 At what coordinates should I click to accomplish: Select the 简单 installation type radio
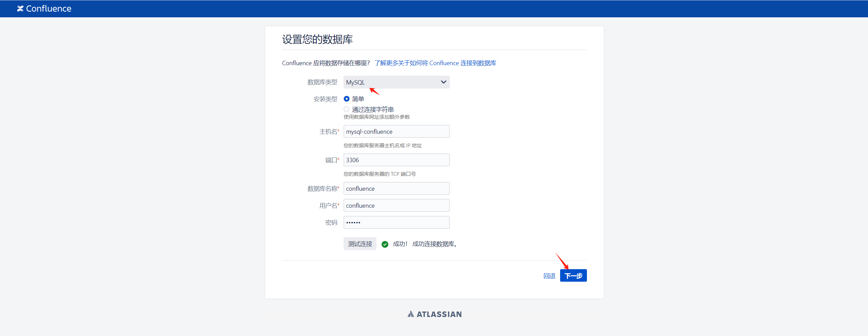[x=347, y=99]
